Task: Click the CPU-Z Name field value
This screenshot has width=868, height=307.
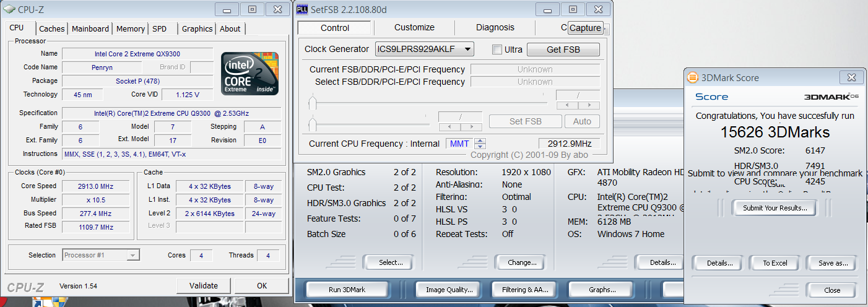Action: (x=137, y=54)
